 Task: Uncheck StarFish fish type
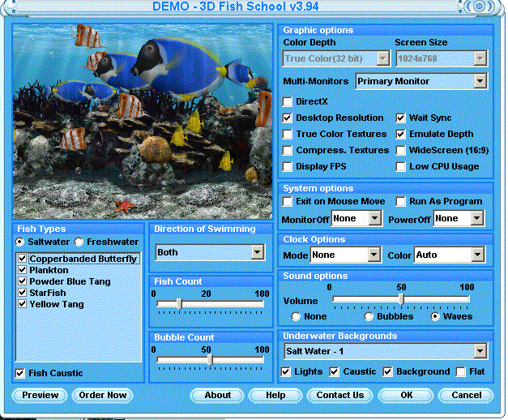pyautogui.click(x=23, y=293)
